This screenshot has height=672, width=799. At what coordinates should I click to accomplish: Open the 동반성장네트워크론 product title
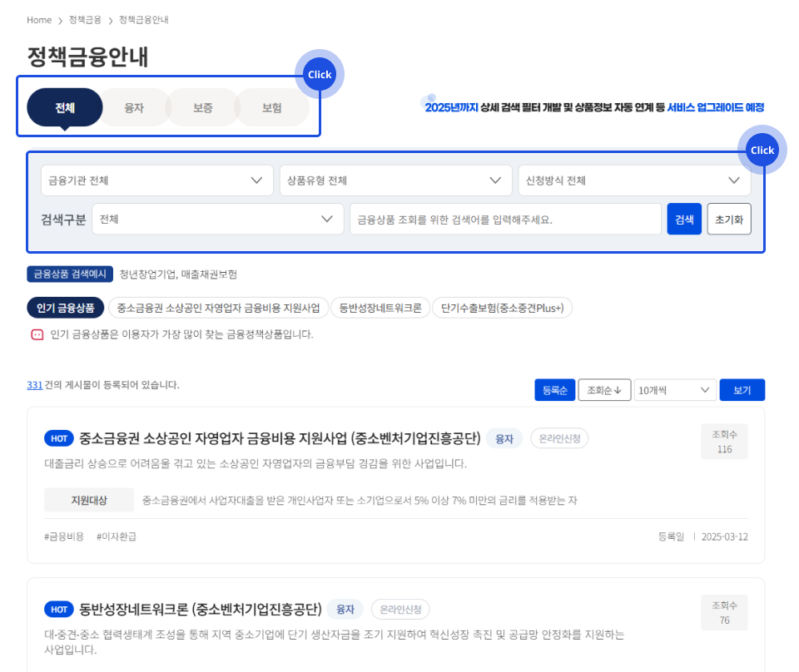coord(200,610)
